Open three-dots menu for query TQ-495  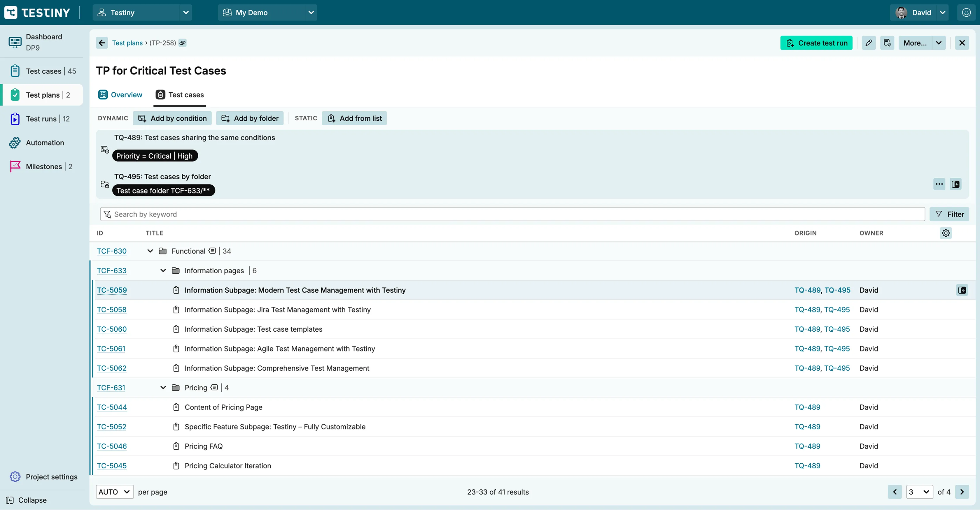[939, 184]
